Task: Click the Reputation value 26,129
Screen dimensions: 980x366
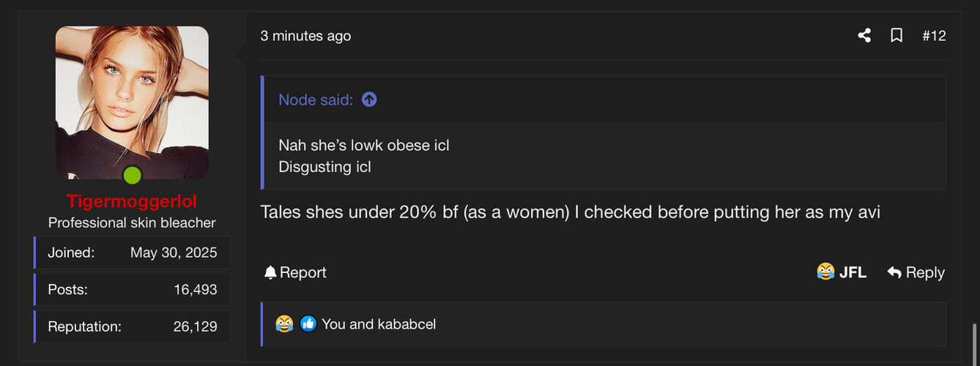Action: click(x=195, y=326)
